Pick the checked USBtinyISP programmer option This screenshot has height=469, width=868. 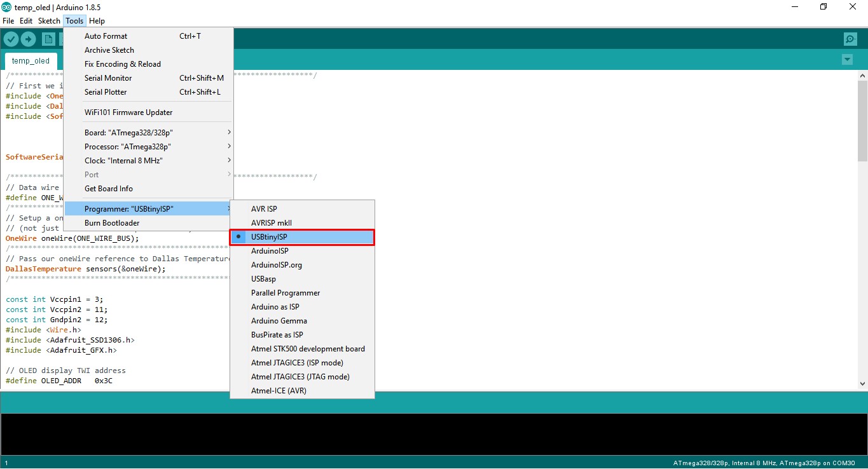click(x=302, y=237)
